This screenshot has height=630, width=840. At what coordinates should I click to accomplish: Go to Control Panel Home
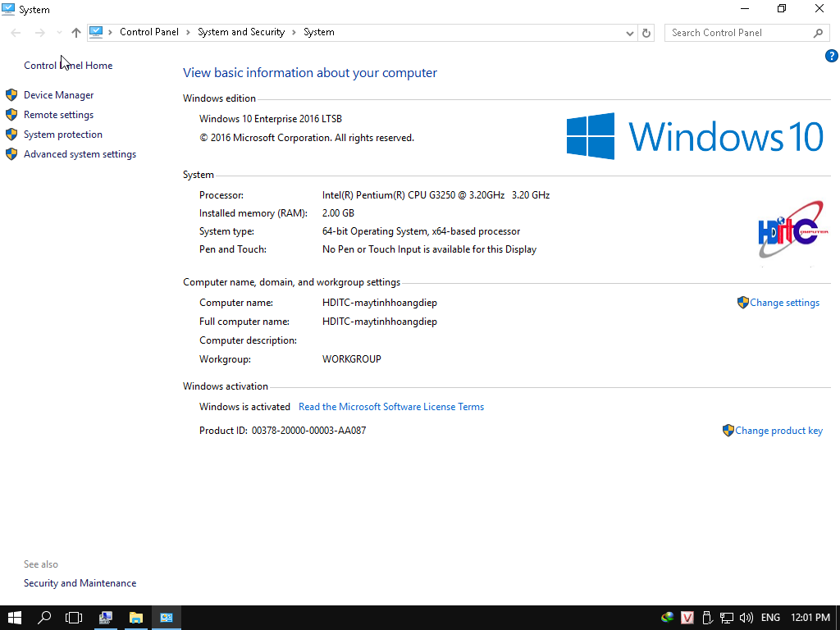tap(68, 66)
